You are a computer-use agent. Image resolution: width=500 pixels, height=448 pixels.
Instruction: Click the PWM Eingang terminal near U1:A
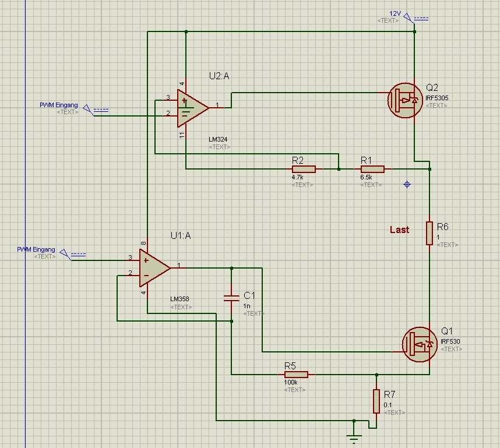coord(72,255)
